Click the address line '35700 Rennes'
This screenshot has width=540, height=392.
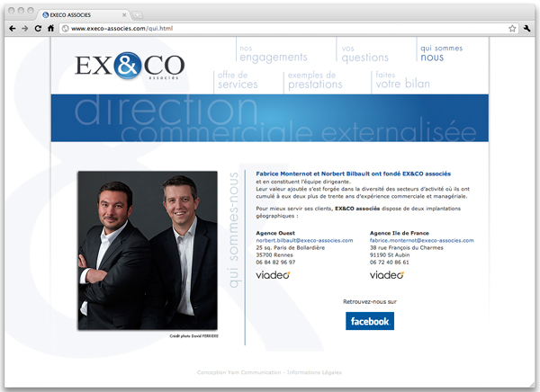click(x=274, y=255)
